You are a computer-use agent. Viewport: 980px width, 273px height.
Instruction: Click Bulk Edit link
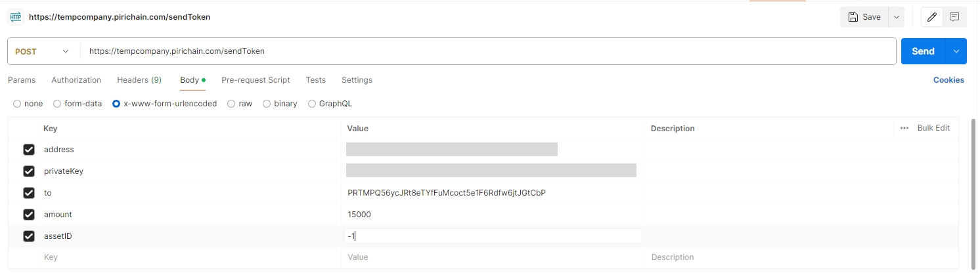pos(933,128)
